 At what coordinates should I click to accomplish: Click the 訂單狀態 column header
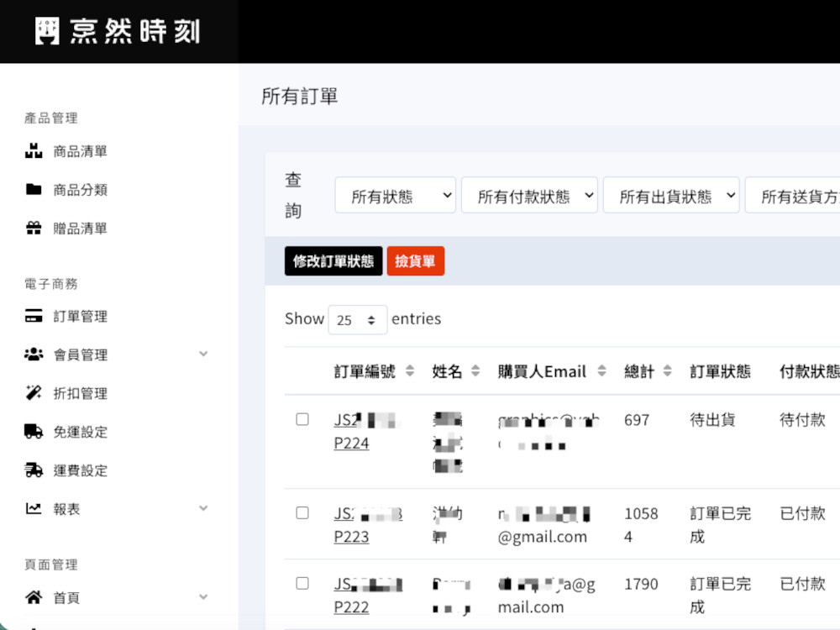(720, 371)
